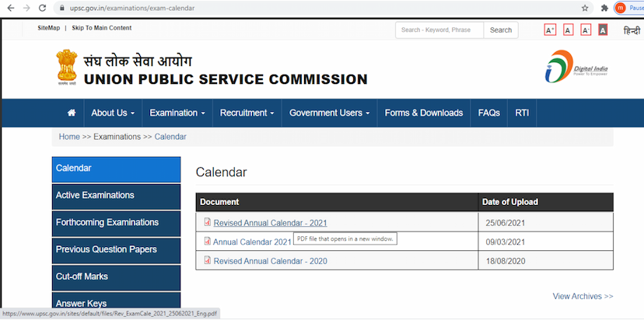Open the Chrome profile avatar button
Screen dimensions: 644x320
point(621,8)
